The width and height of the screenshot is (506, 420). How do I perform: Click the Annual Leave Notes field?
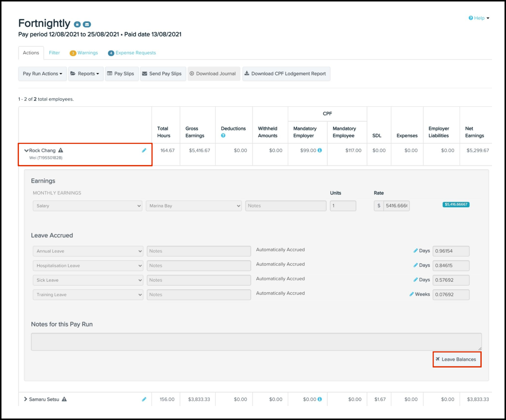coord(199,251)
